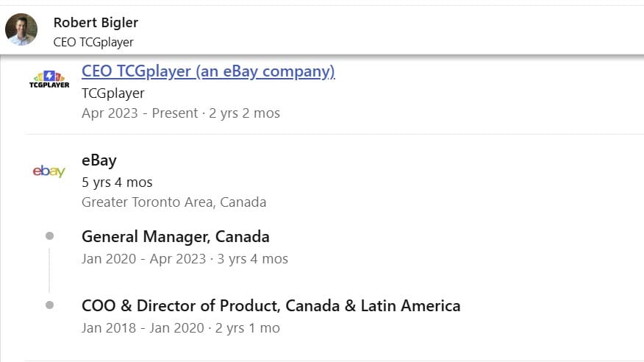Click the timeline dot beside General Manager, Canada
The image size is (644, 362).
(x=50, y=236)
